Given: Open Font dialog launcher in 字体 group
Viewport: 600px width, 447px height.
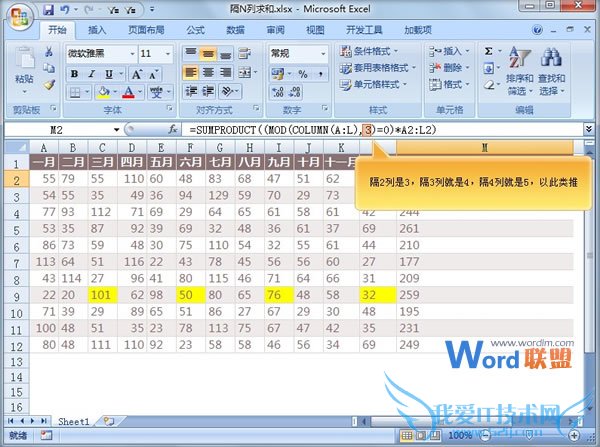Looking at the screenshot, I should [x=170, y=109].
